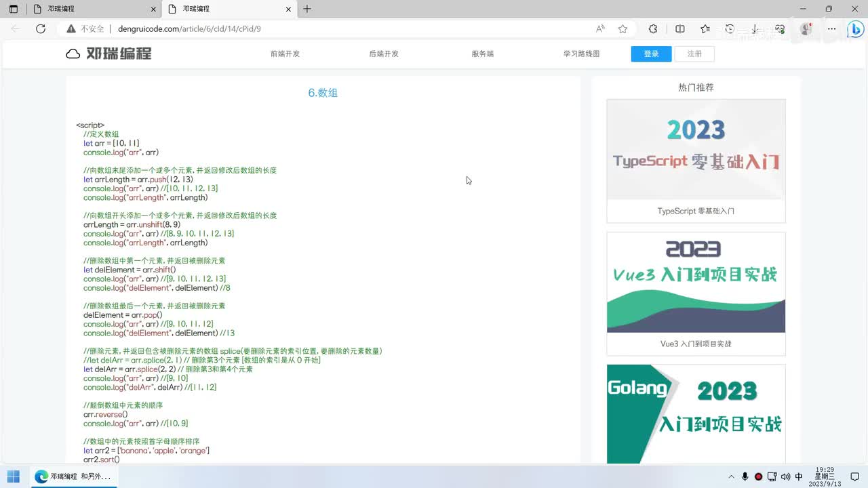Click the <script> tag text

[x=90, y=125]
